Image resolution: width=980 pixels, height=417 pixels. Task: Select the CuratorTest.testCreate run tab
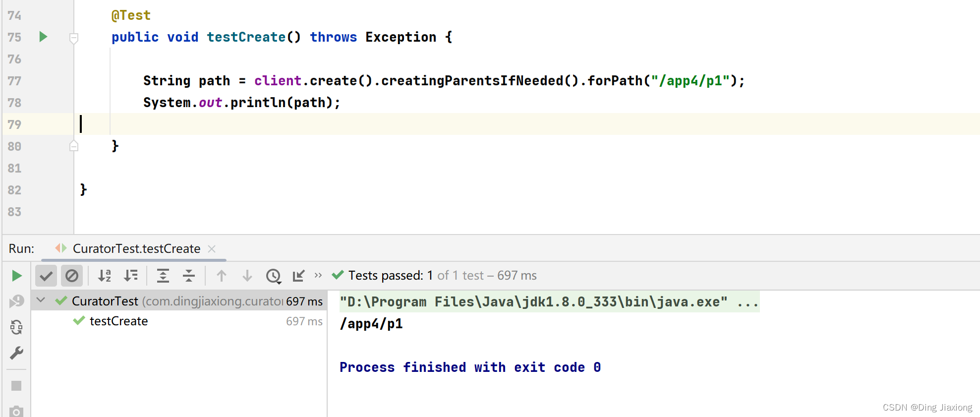[x=136, y=248]
